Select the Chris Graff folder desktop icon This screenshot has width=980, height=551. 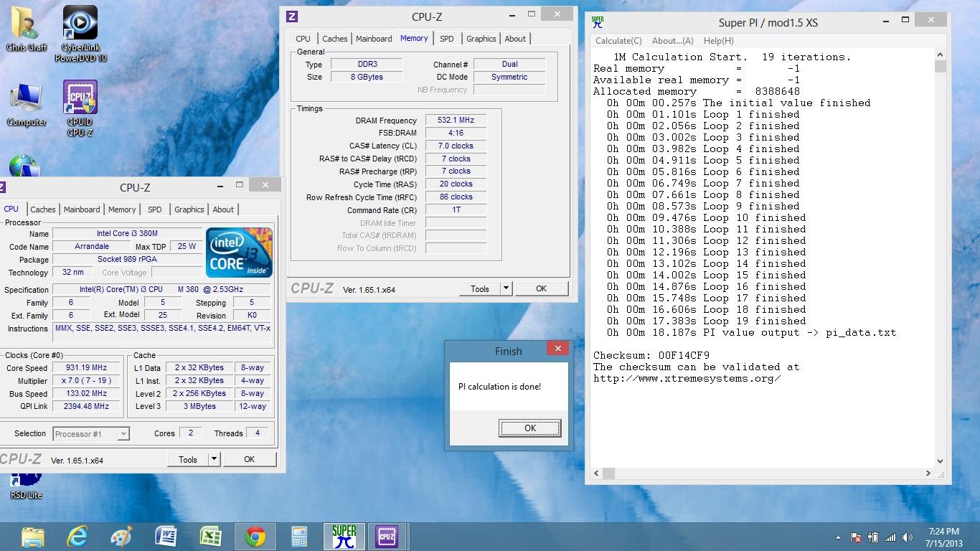click(27, 29)
